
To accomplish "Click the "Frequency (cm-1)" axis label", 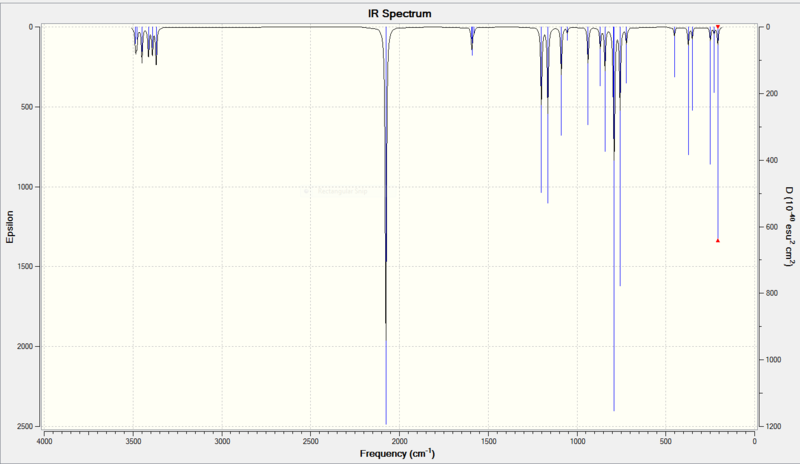I will (397, 453).
